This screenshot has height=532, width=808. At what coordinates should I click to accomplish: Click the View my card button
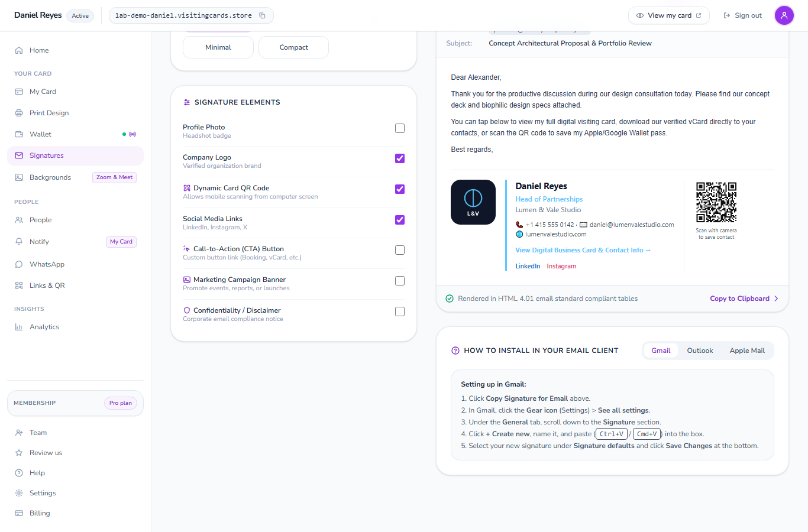pyautogui.click(x=669, y=15)
